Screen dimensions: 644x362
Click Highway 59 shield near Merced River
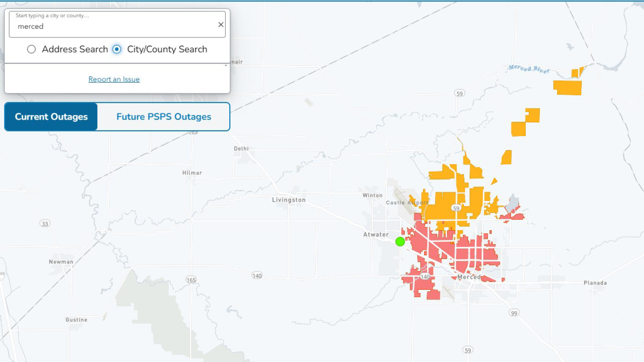click(x=460, y=93)
